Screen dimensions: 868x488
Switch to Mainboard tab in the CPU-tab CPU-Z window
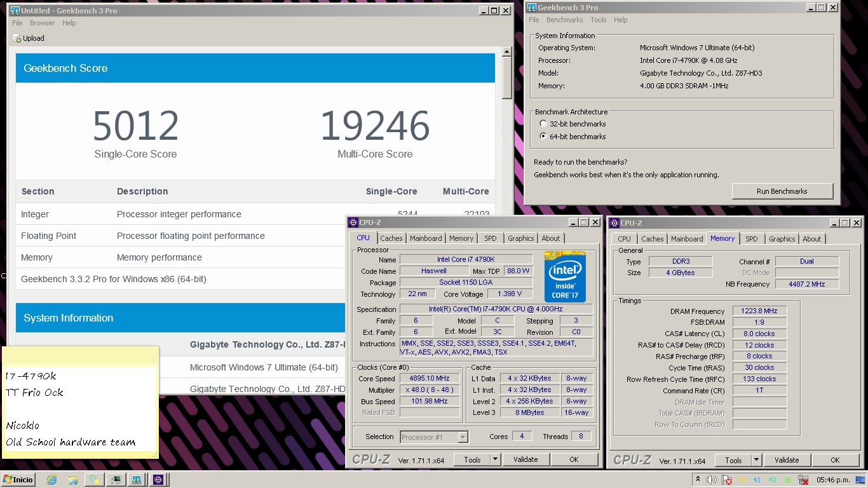click(x=426, y=238)
